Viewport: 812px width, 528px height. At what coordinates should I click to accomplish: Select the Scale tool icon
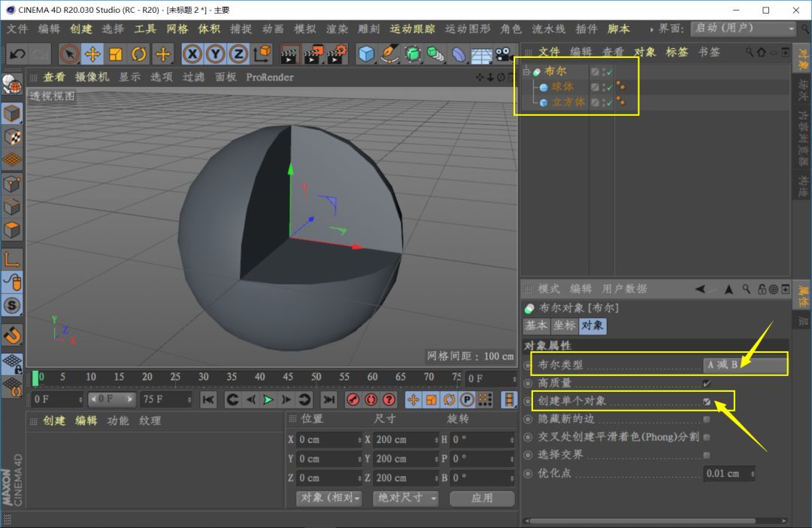[x=116, y=54]
